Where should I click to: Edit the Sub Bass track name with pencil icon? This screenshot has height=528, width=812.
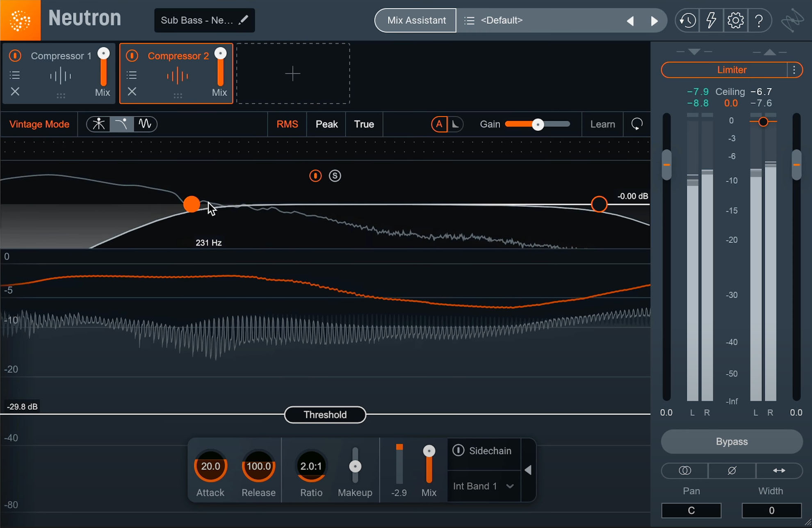[x=244, y=20]
